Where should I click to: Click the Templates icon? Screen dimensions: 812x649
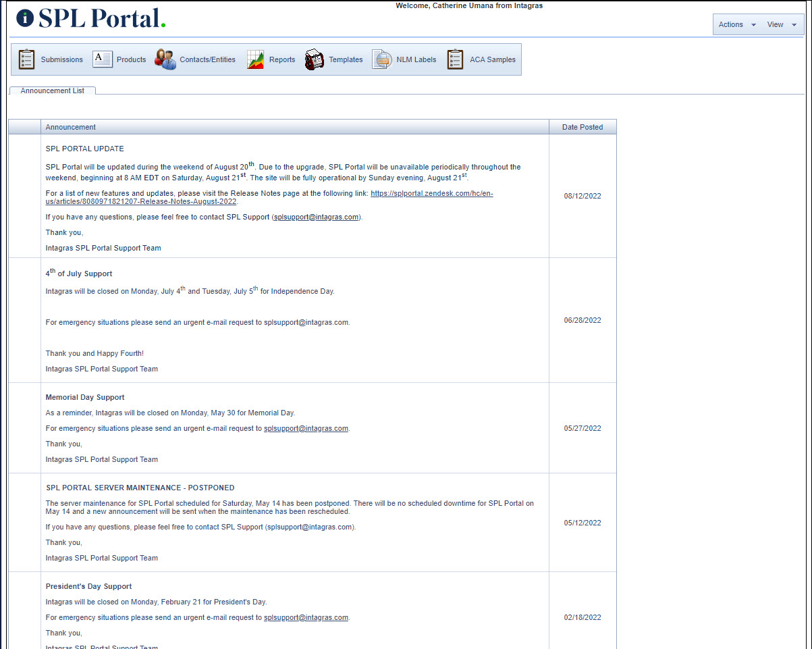(x=314, y=59)
